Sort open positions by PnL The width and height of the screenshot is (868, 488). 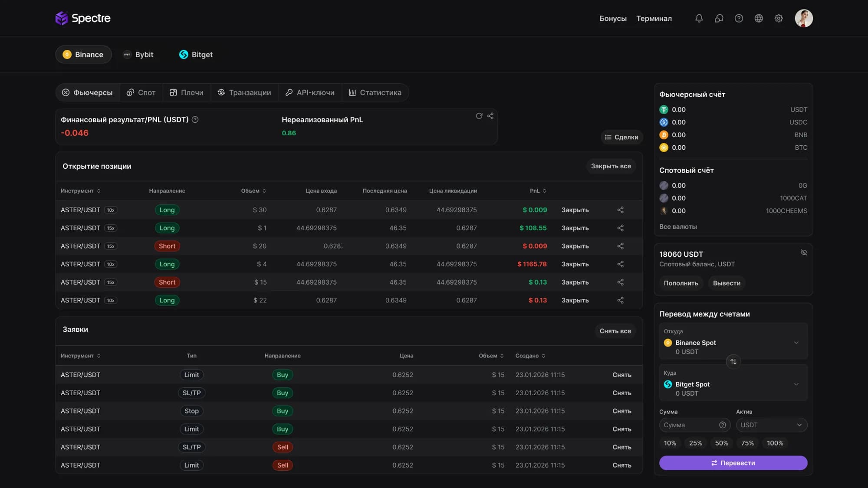pyautogui.click(x=538, y=191)
